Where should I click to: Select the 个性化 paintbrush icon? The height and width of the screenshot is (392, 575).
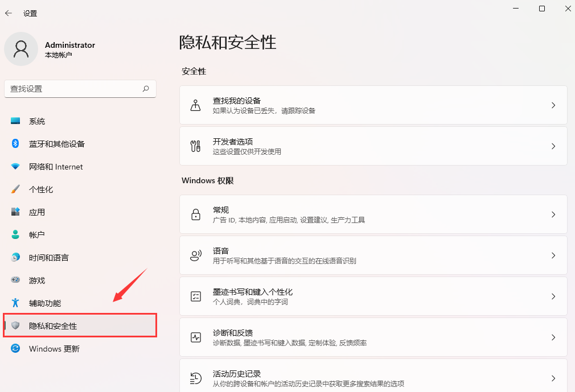(16, 189)
